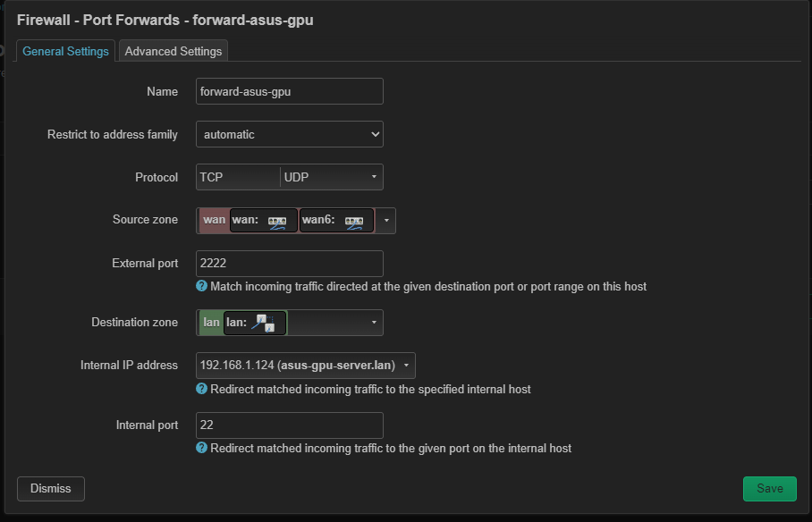Click the Source zone label
This screenshot has width=812, height=522.
coord(145,220)
